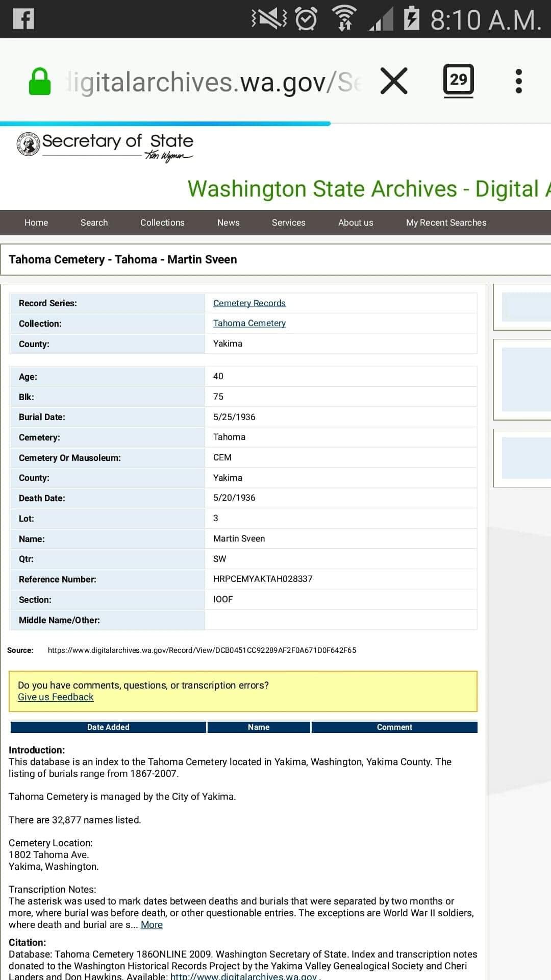Sort comments by Date Added header
Viewport: 551px width, 980px height.
click(108, 727)
